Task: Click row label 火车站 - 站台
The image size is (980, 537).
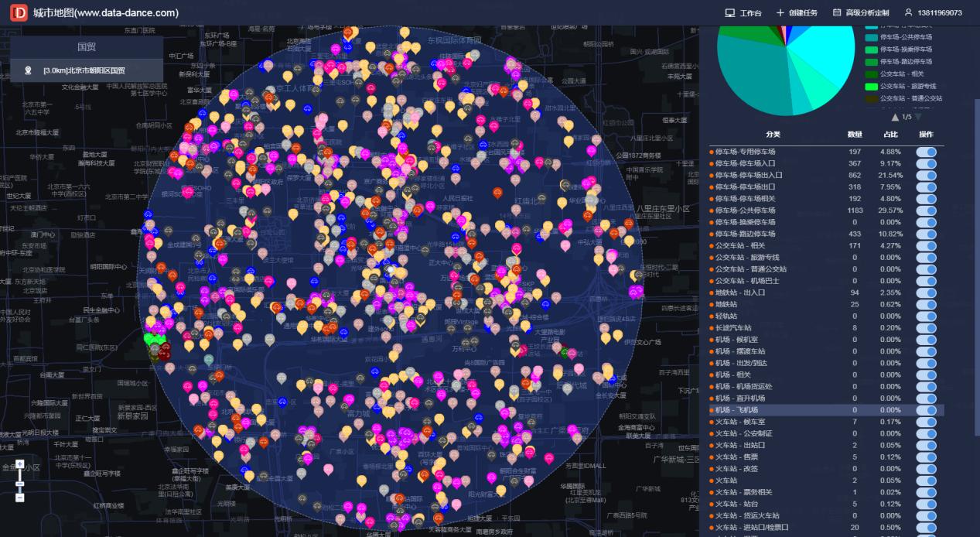Action: [x=736, y=504]
